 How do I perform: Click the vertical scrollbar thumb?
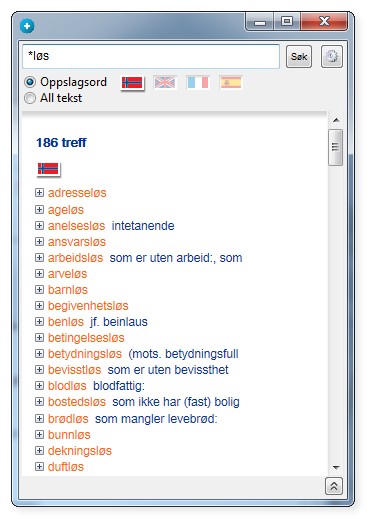[335, 147]
